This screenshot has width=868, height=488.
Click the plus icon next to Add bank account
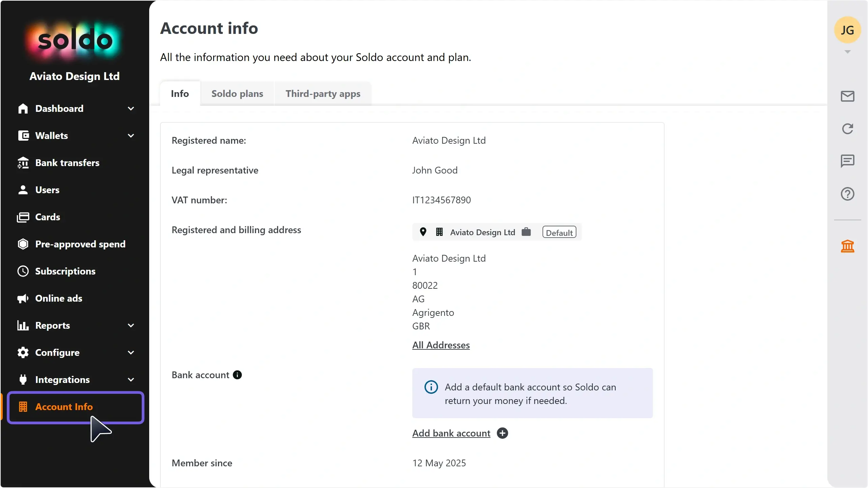tap(502, 433)
